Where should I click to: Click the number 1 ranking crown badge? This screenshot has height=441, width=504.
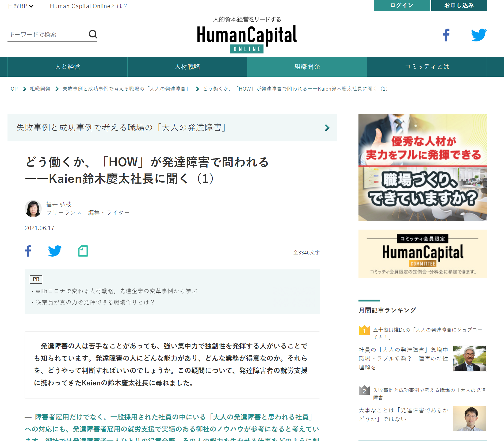pos(364,330)
